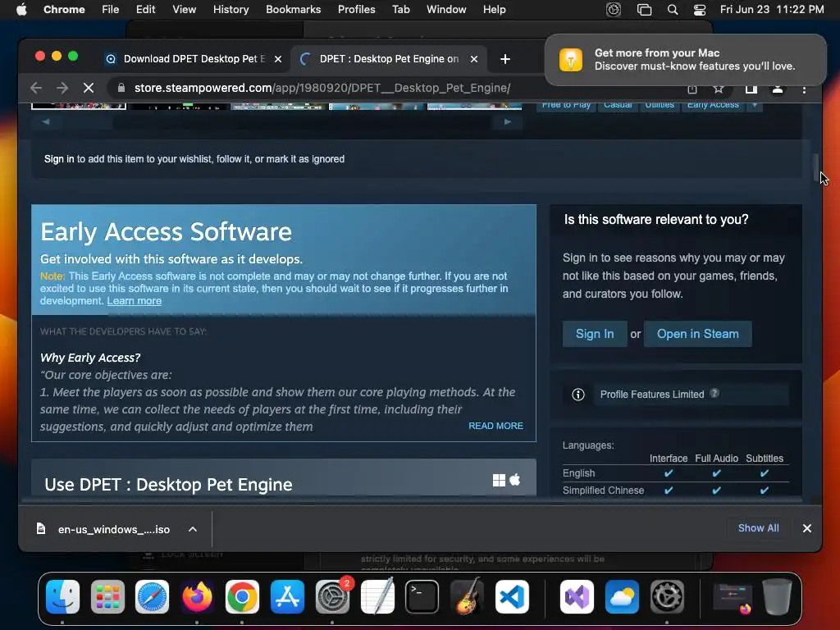840x630 pixels.
Task: Open the Apple menu
Action: [x=21, y=9]
